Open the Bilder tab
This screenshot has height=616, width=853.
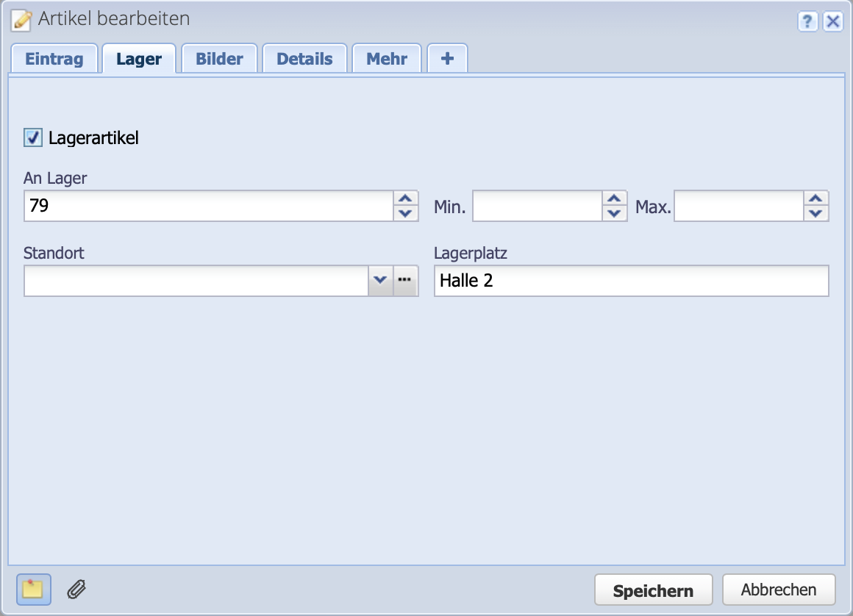[219, 59]
